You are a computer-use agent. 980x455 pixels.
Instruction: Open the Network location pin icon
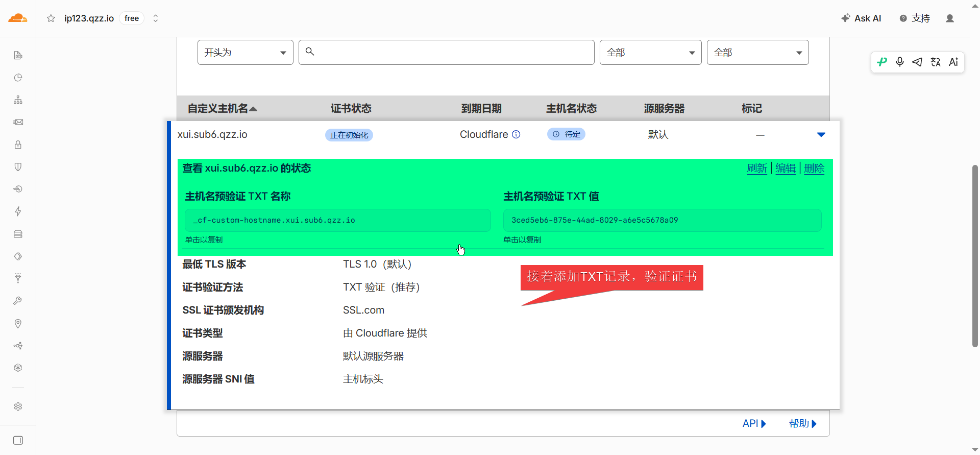(18, 323)
